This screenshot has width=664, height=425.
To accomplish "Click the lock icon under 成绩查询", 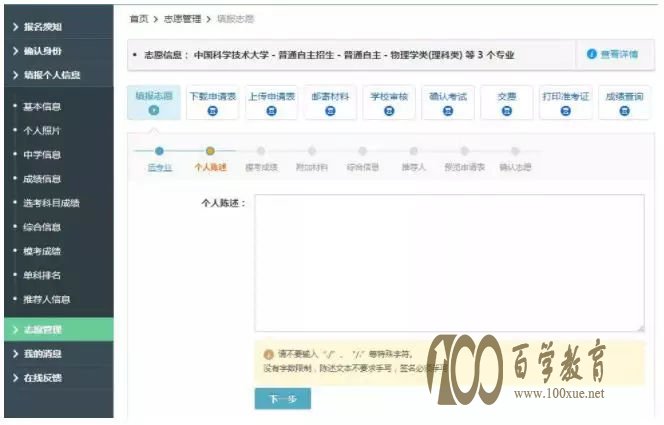I will pos(625,111).
